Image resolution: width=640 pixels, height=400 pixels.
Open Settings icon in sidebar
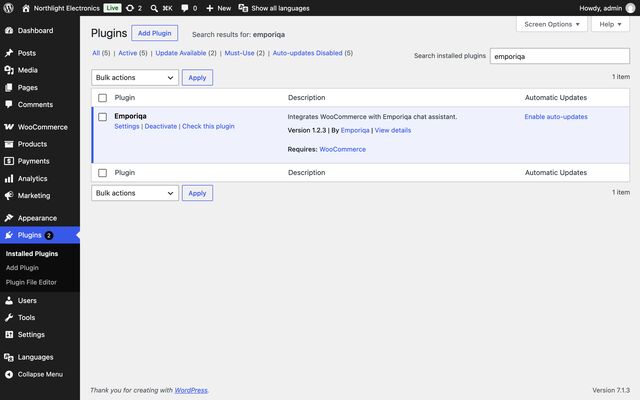pos(9,335)
